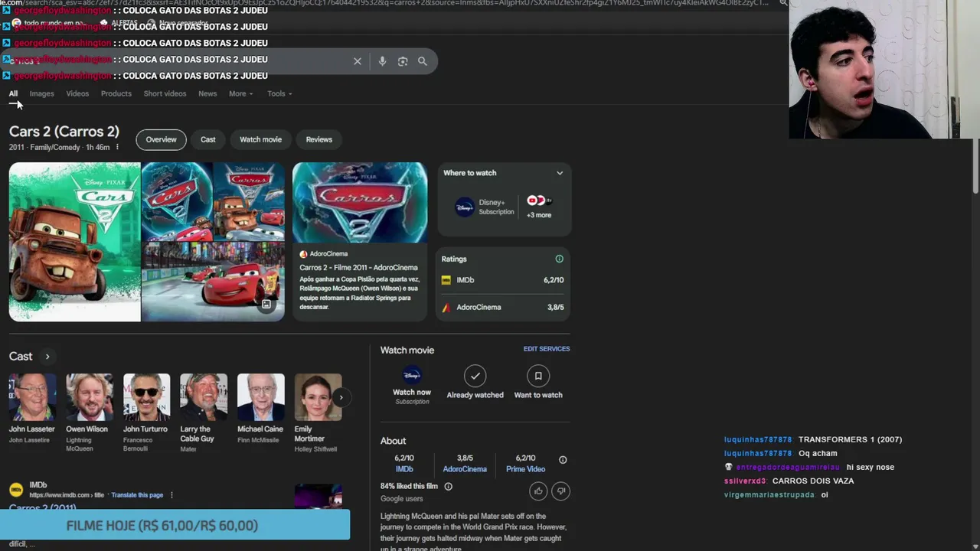Mark movie as Already watched

(475, 376)
